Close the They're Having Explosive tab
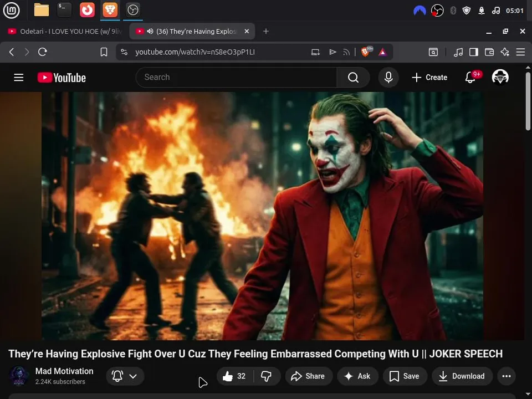Viewport: 532px width, 399px height. pos(247,31)
